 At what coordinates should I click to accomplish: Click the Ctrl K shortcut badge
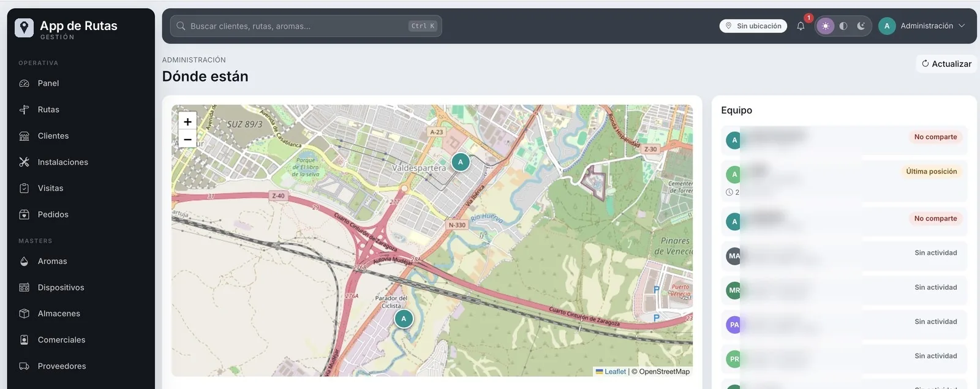tap(423, 26)
